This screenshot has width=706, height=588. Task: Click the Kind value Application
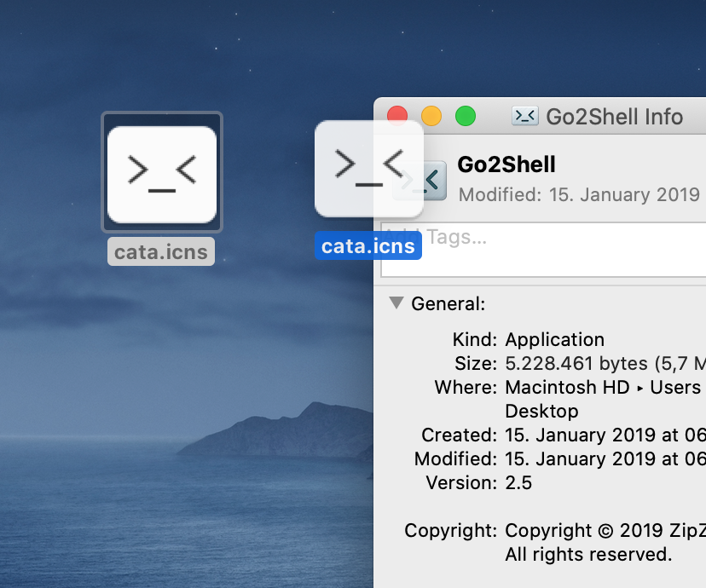555,340
